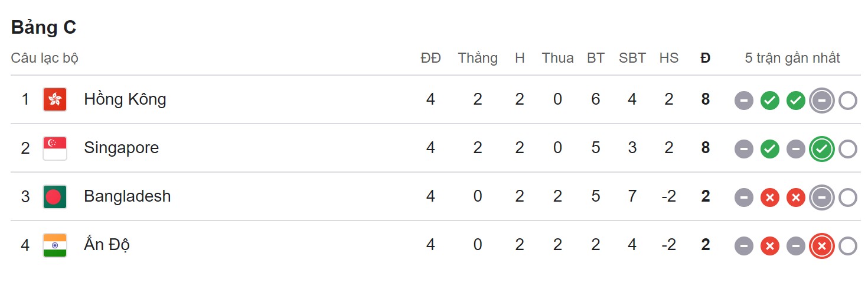The width and height of the screenshot is (868, 285).
Task: Click the HS goal difference column header
Action: (669, 58)
